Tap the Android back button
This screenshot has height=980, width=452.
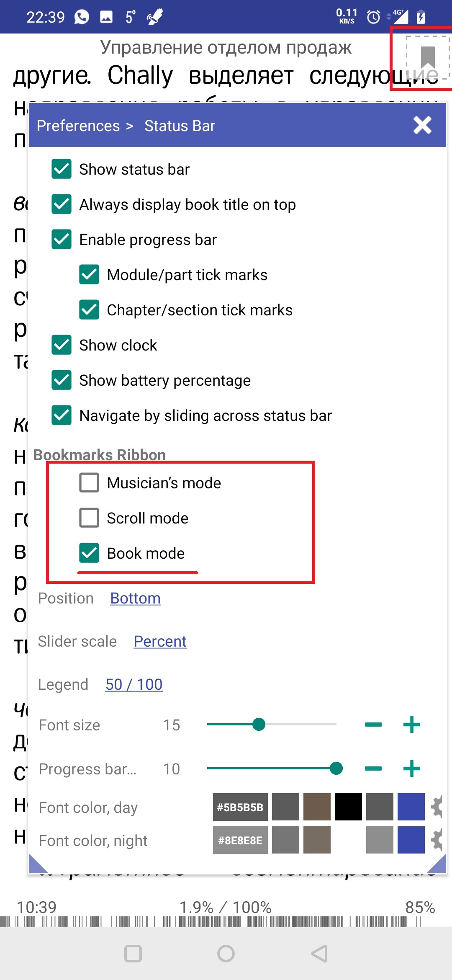319,954
